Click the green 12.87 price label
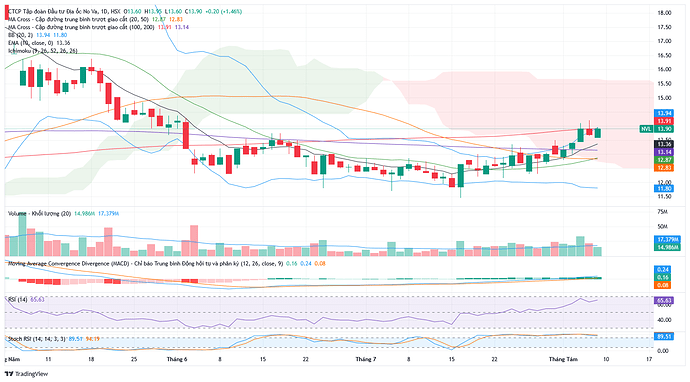Viewport: 690px width, 382px height. pyautogui.click(x=664, y=160)
